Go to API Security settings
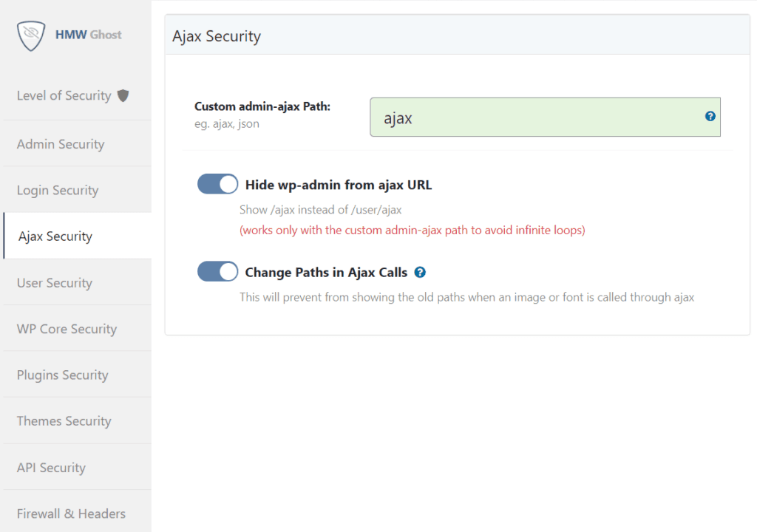 tap(51, 468)
